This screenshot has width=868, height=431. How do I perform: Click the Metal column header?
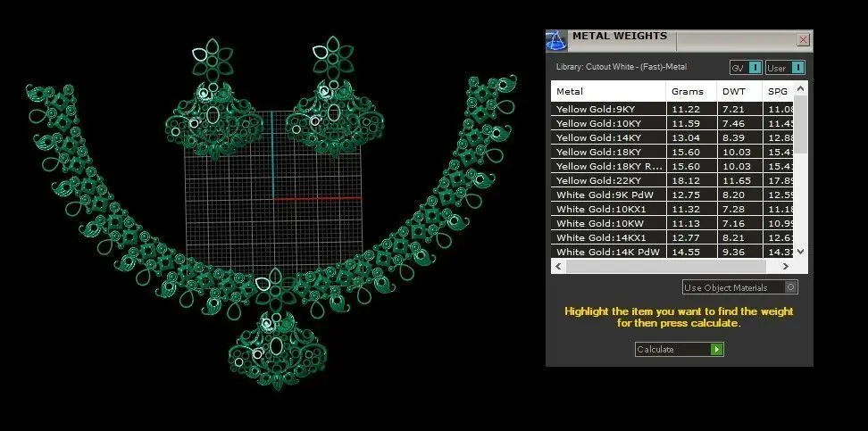608,91
